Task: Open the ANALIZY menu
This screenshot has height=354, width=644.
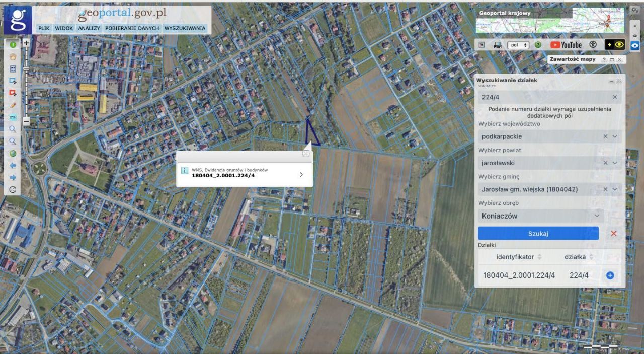Action: click(89, 28)
